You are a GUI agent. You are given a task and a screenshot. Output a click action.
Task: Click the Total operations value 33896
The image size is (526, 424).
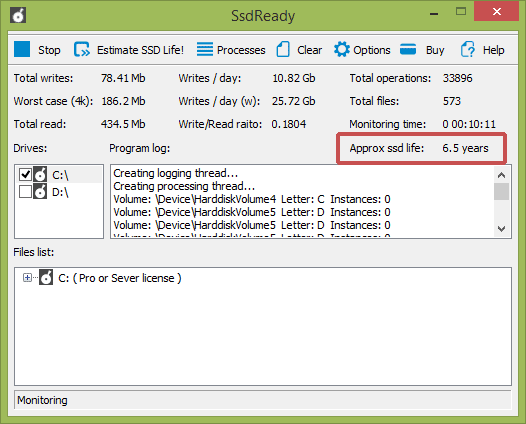[x=458, y=78]
